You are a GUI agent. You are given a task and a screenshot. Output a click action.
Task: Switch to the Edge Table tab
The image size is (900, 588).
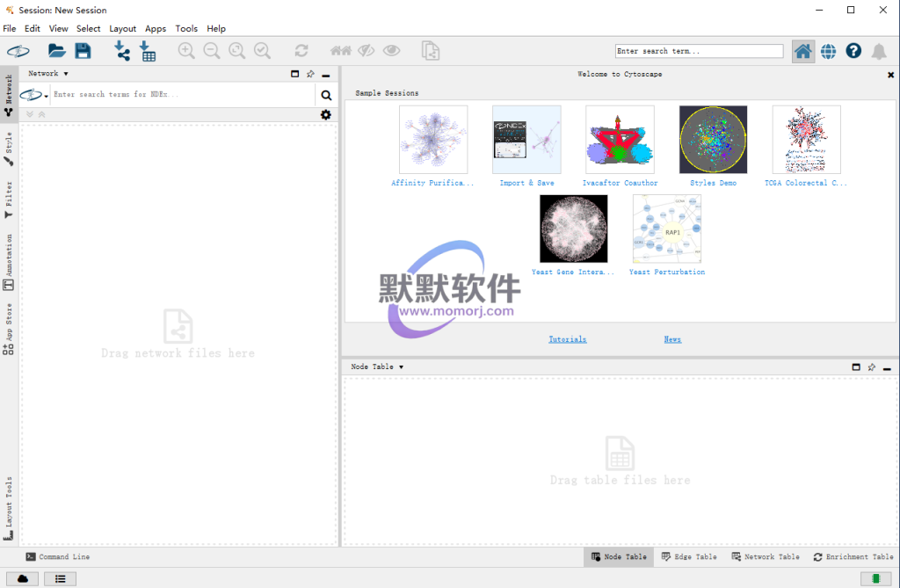pyautogui.click(x=689, y=556)
